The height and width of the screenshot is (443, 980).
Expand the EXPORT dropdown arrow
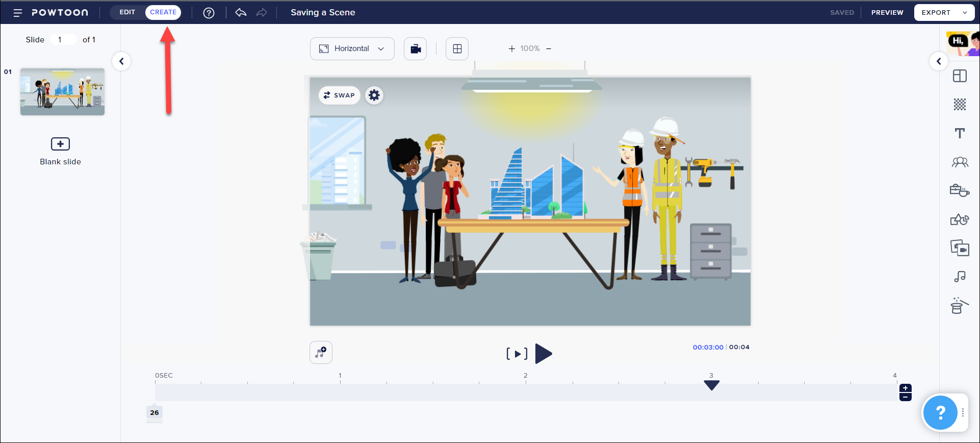[965, 13]
